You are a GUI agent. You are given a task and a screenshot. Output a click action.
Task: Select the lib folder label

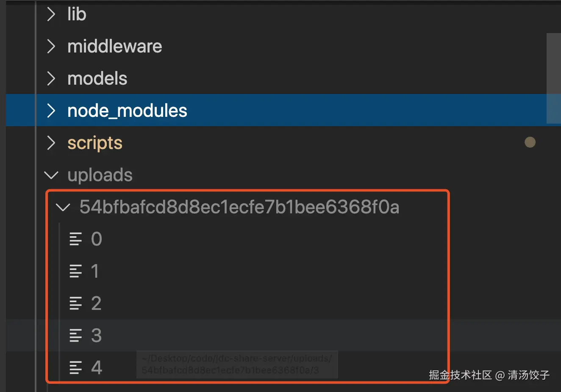tap(77, 14)
